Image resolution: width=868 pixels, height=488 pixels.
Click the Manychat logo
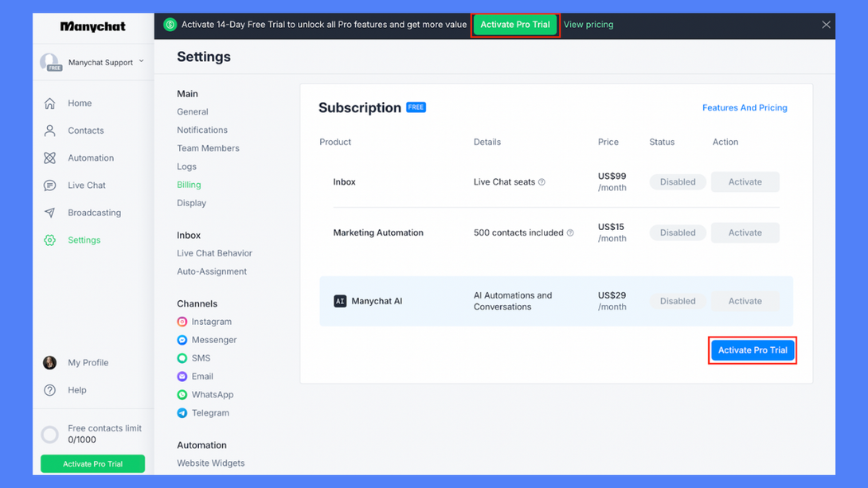point(93,26)
